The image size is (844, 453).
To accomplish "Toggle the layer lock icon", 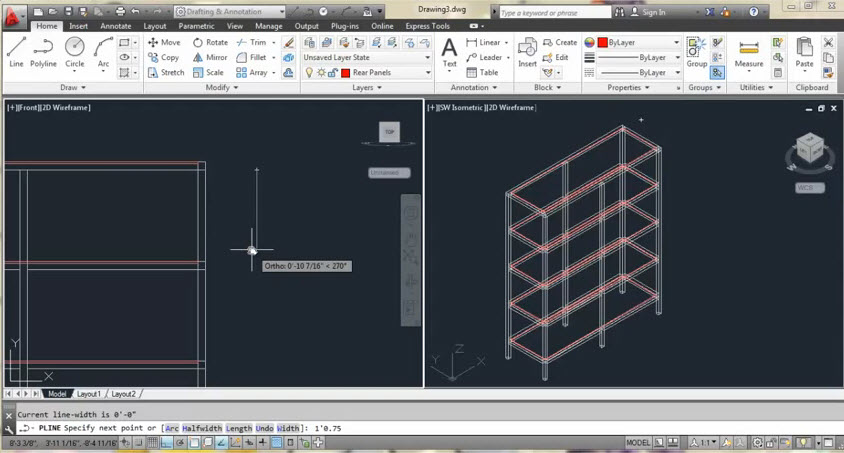I will click(x=333, y=73).
